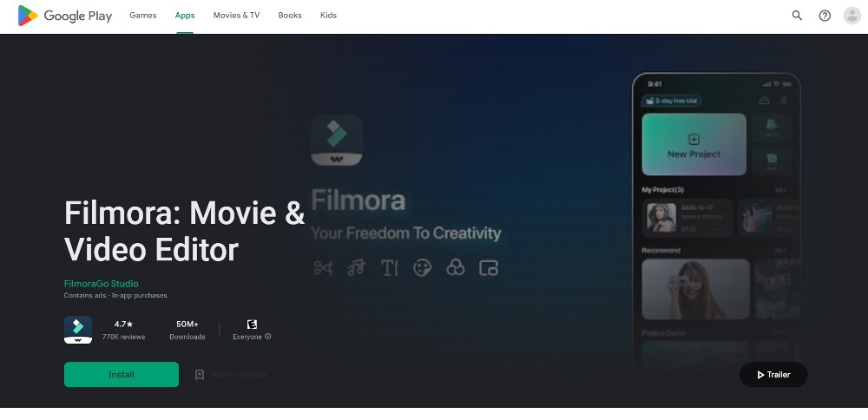This screenshot has width=868, height=420.
Task: Click the Filmora: Movie & Video Editor title
Action: coord(184,231)
